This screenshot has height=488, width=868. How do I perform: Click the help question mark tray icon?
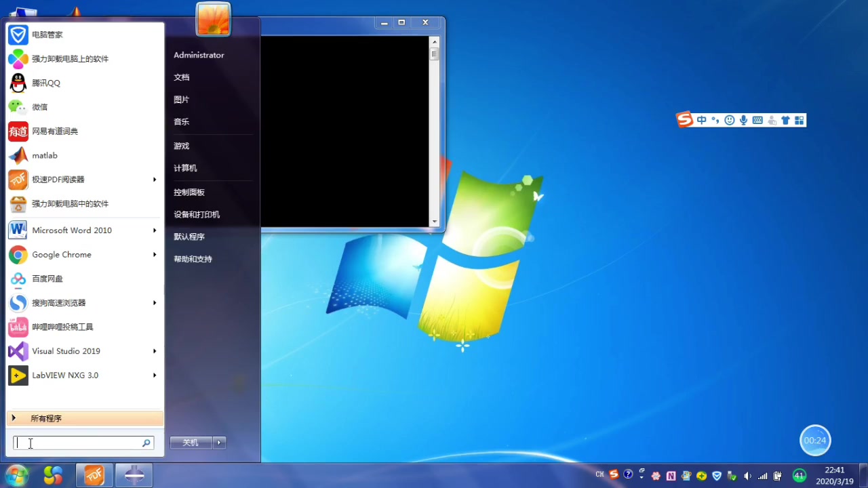628,474
